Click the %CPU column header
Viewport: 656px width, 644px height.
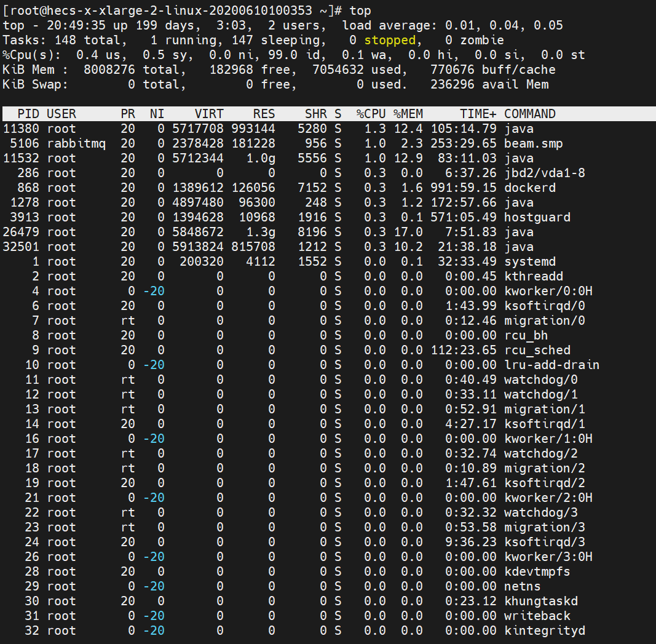coord(371,114)
